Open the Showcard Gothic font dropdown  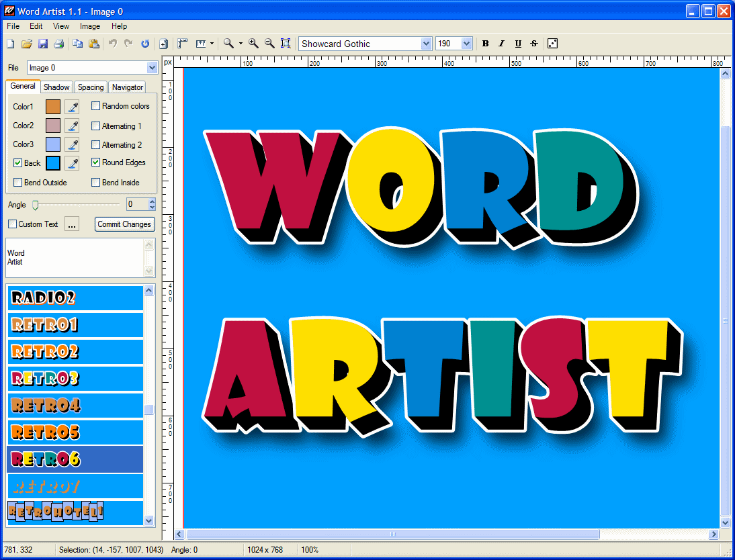click(x=426, y=44)
